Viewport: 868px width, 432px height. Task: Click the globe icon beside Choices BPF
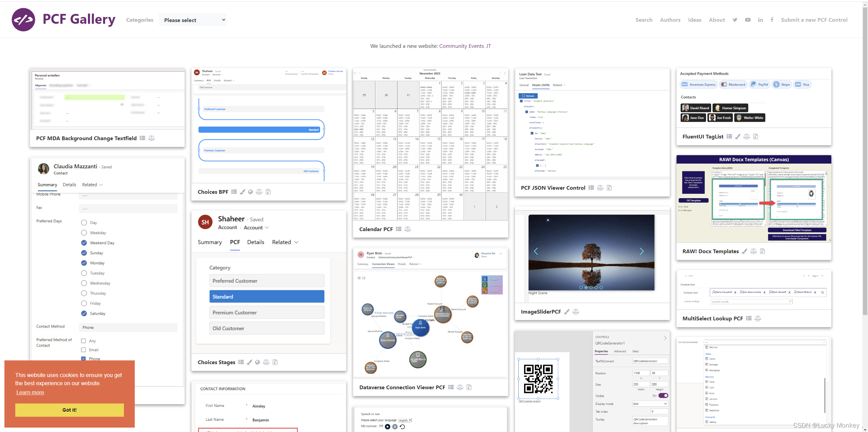[251, 192]
